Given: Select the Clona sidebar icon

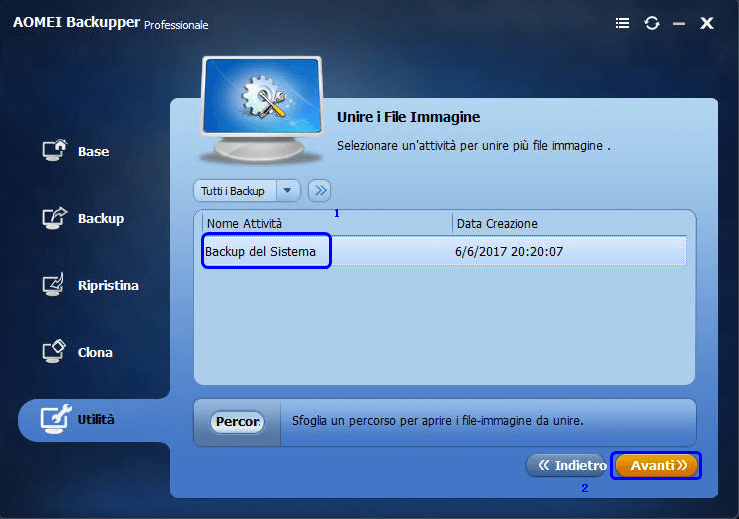Looking at the screenshot, I should click(x=53, y=352).
